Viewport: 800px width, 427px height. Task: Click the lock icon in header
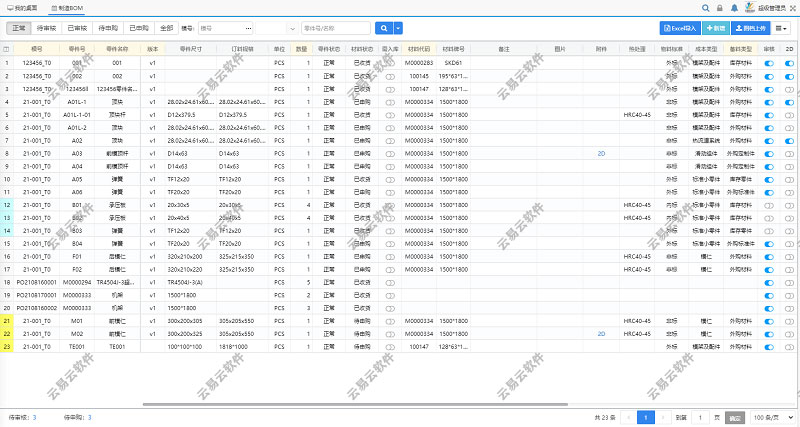pos(720,7)
